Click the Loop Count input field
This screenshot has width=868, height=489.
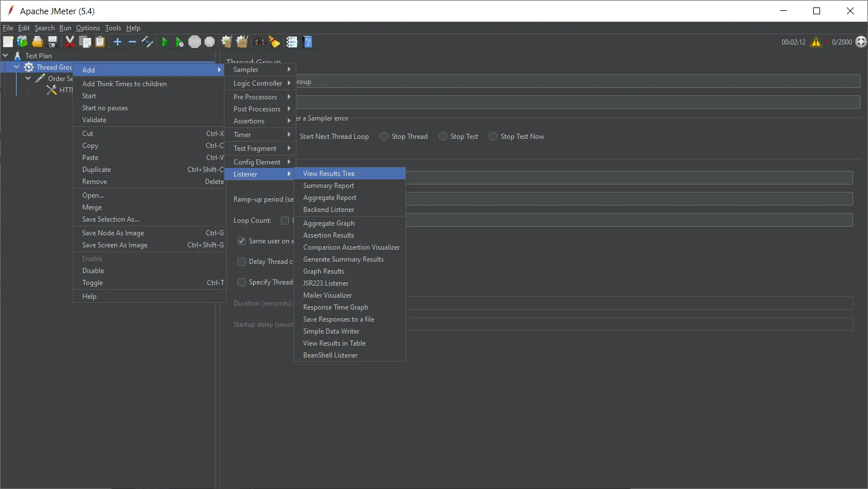629,220
